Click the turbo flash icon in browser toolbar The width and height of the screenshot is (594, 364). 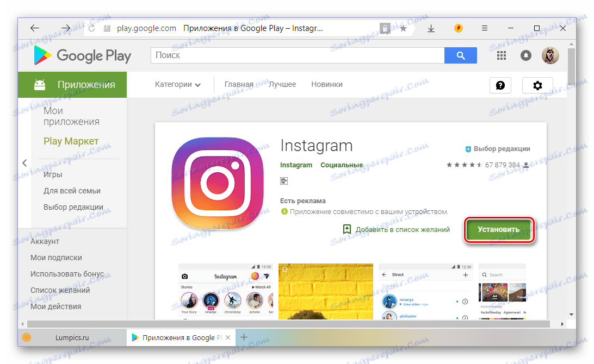click(x=458, y=28)
